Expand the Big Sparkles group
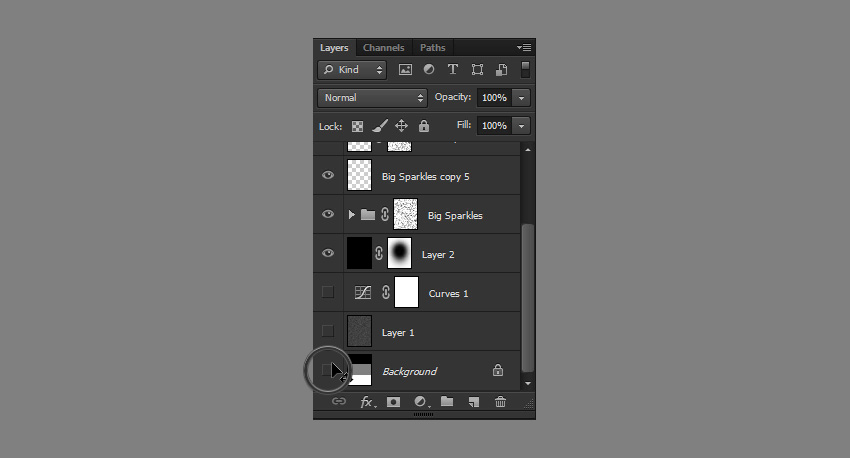Screen dimensions: 850x458 coord(351,215)
